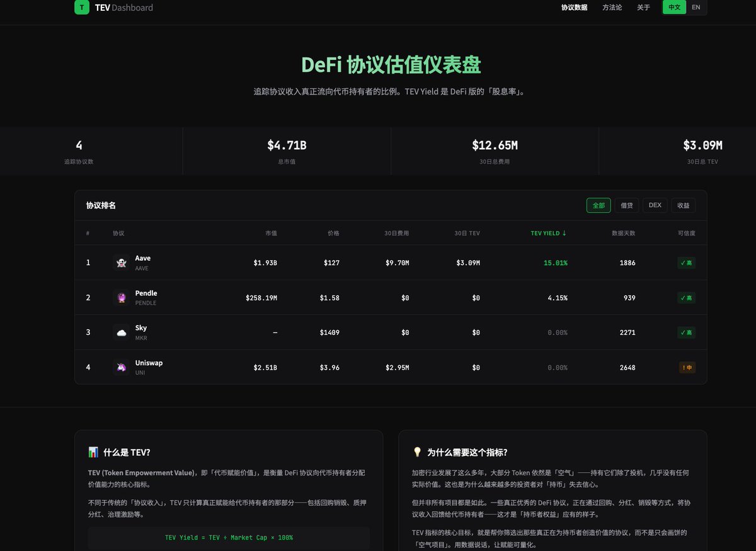Sort table by 协议 column header

pos(118,233)
